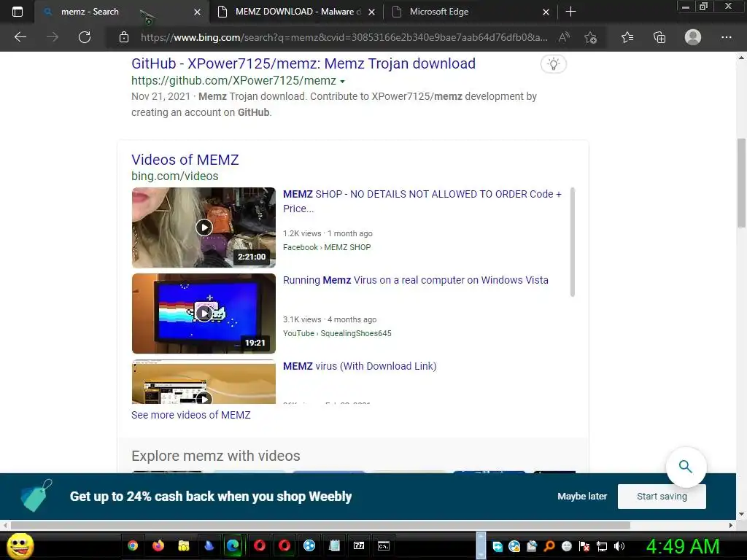Screen dimensions: 747x560
Task: Play the Nyan Cat Vista video thumbnail
Action: click(204, 314)
